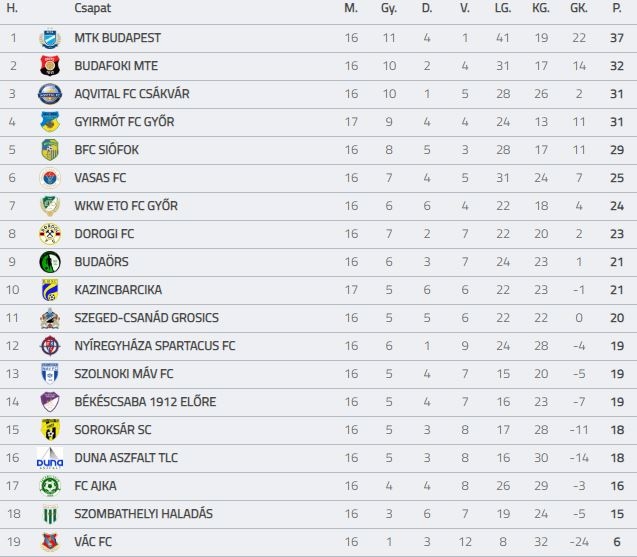Click the MTK Budapest team crest
Viewport: 637px width, 557px height.
[x=50, y=39]
